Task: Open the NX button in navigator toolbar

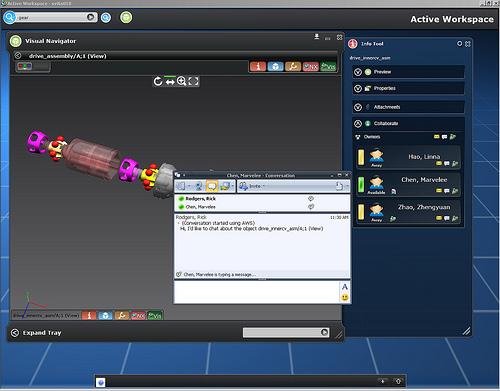Action: click(311, 67)
